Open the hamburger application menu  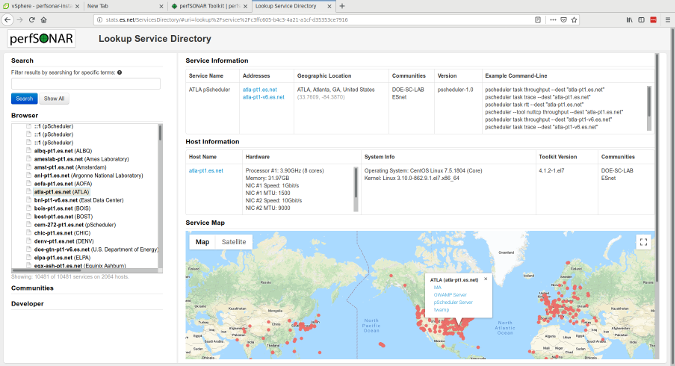click(668, 20)
